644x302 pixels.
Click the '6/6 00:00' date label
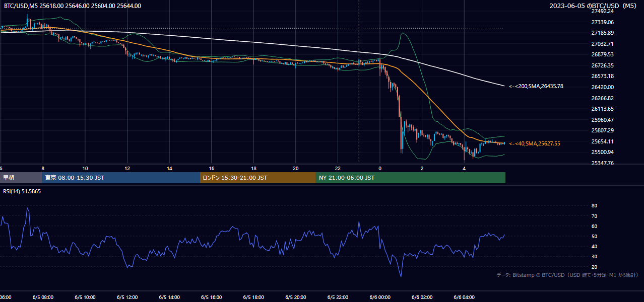(380, 297)
